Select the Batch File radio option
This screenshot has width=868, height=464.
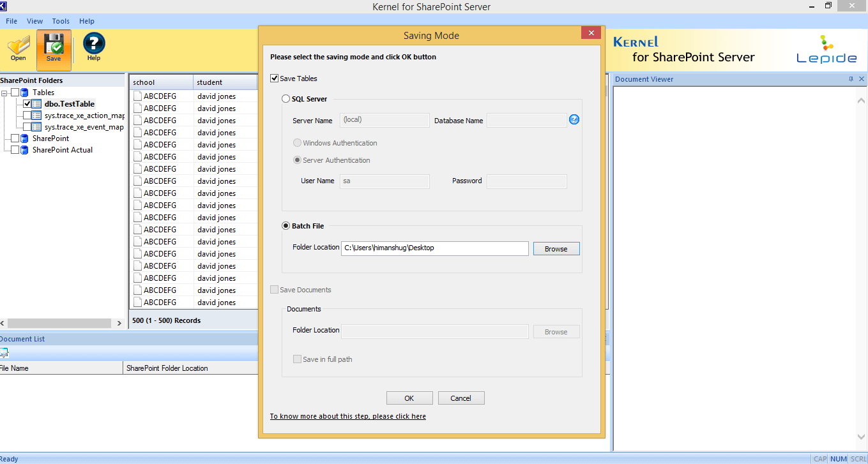286,226
